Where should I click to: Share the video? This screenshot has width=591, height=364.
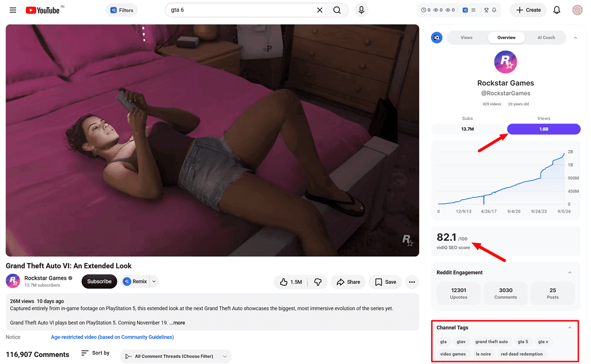(x=348, y=282)
